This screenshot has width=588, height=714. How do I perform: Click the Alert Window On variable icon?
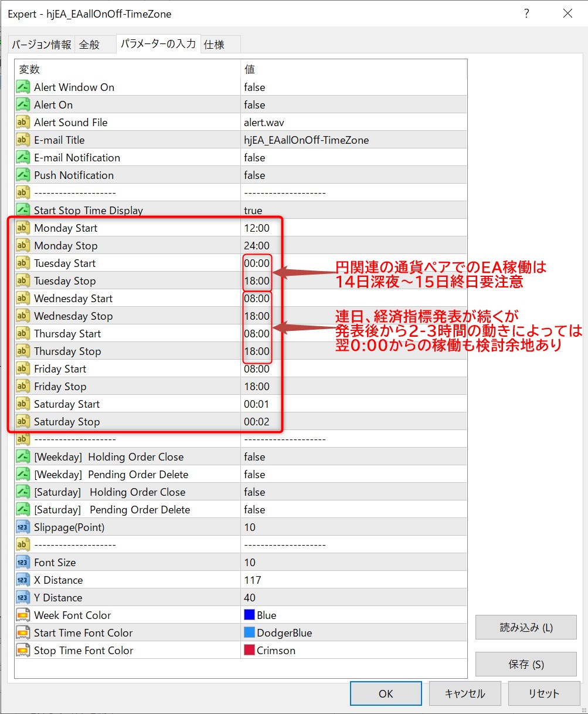(23, 87)
